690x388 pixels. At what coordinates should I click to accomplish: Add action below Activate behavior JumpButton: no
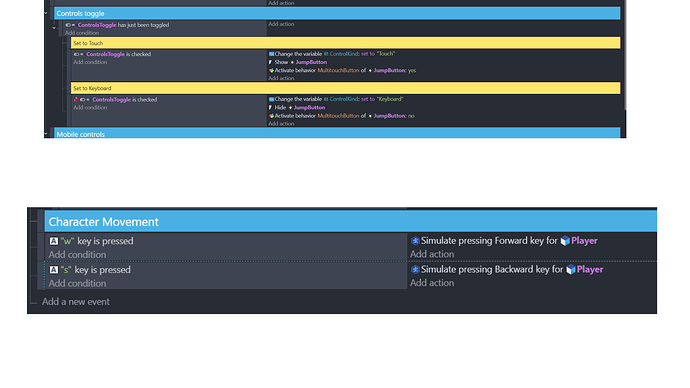tap(281, 124)
